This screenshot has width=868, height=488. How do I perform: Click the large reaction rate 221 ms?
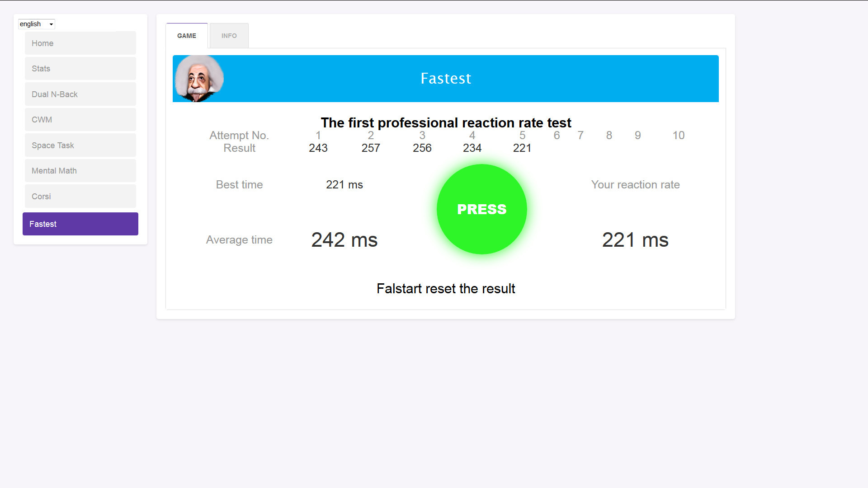635,240
